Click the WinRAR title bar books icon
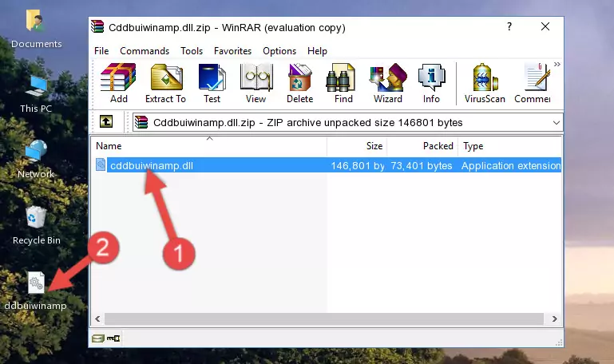Viewport: 614px width, 364px height. coord(97,27)
